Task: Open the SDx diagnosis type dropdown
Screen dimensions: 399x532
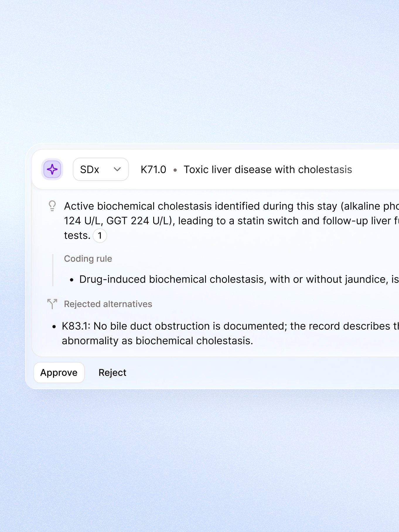Action: coord(100,169)
